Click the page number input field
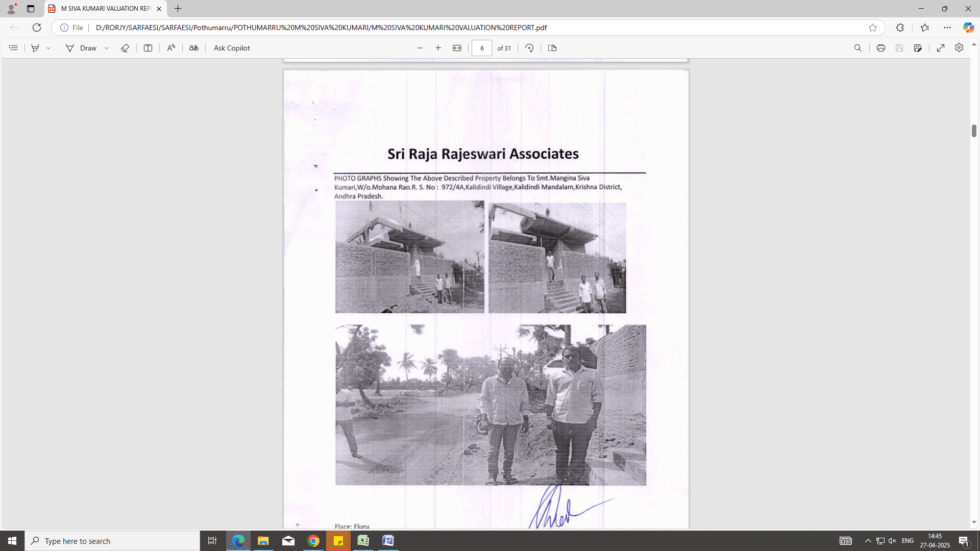980x551 pixels. click(482, 48)
